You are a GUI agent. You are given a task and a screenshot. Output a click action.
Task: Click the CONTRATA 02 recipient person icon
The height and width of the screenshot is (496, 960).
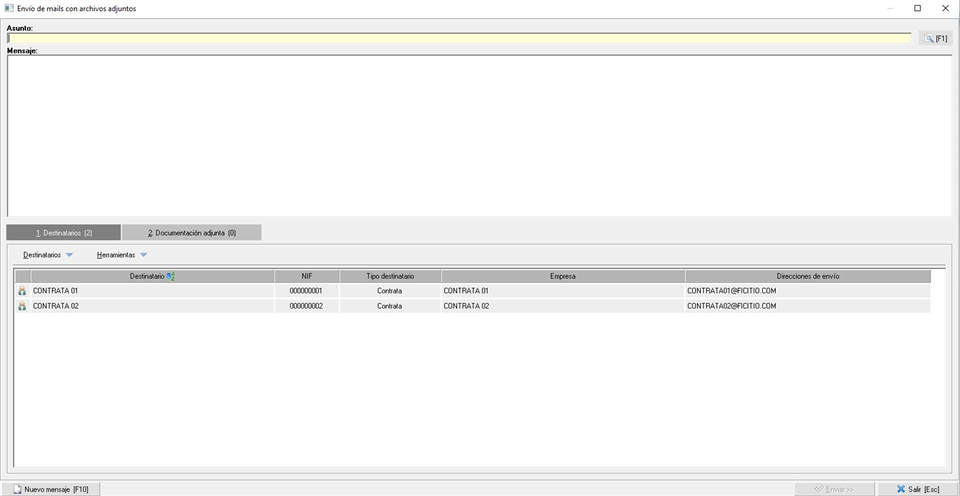[23, 306]
